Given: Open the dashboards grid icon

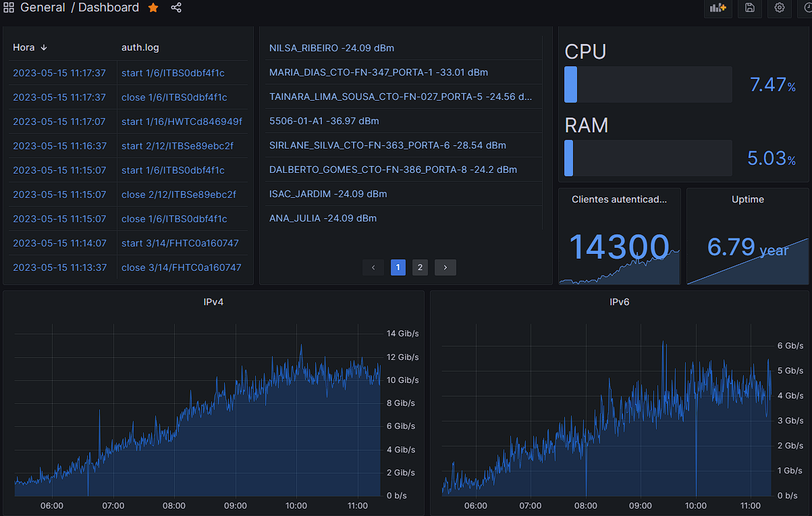Looking at the screenshot, I should pyautogui.click(x=9, y=7).
